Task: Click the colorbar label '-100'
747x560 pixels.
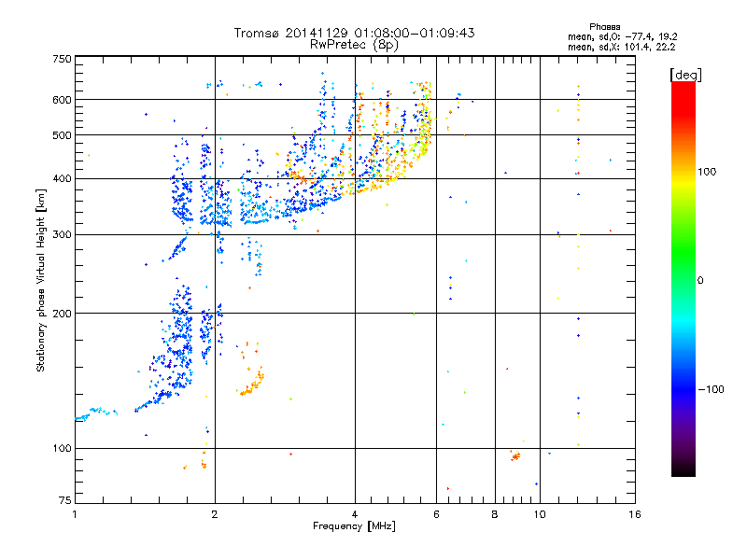Action: pyautogui.click(x=711, y=389)
